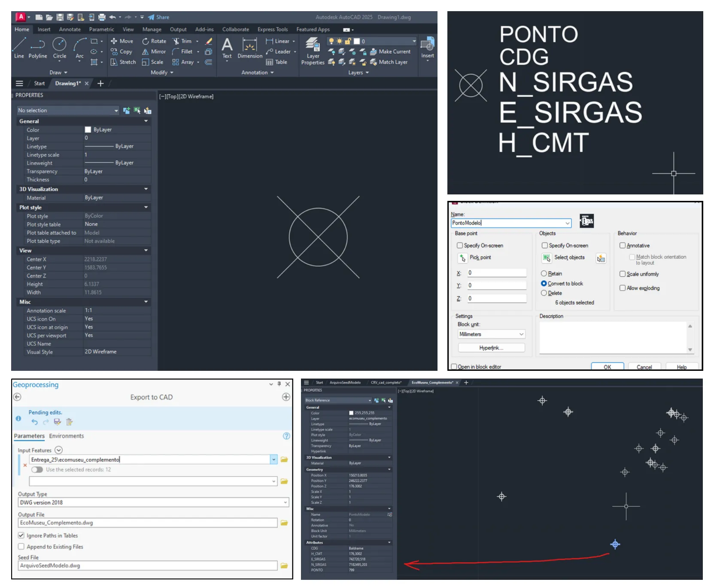Collapse the General properties section
717x588 pixels.
point(146,121)
